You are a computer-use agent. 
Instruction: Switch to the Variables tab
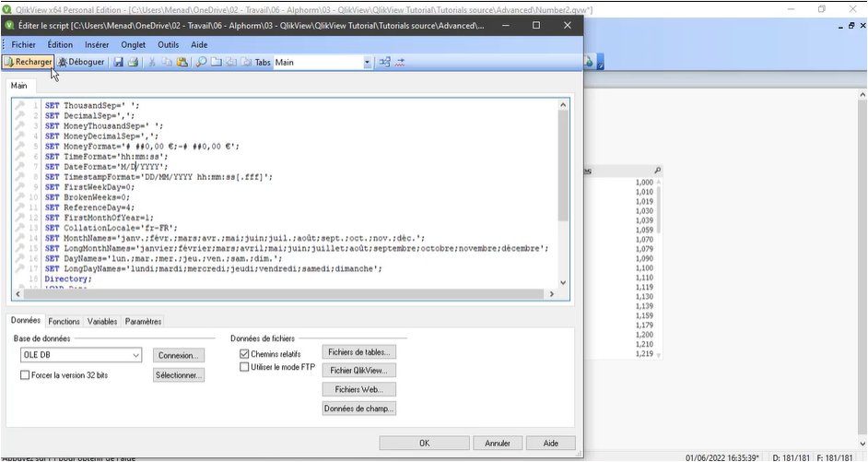(x=102, y=321)
